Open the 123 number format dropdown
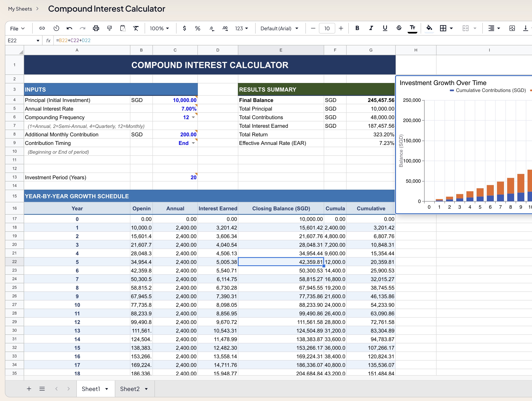The image size is (532, 401). pos(241,28)
